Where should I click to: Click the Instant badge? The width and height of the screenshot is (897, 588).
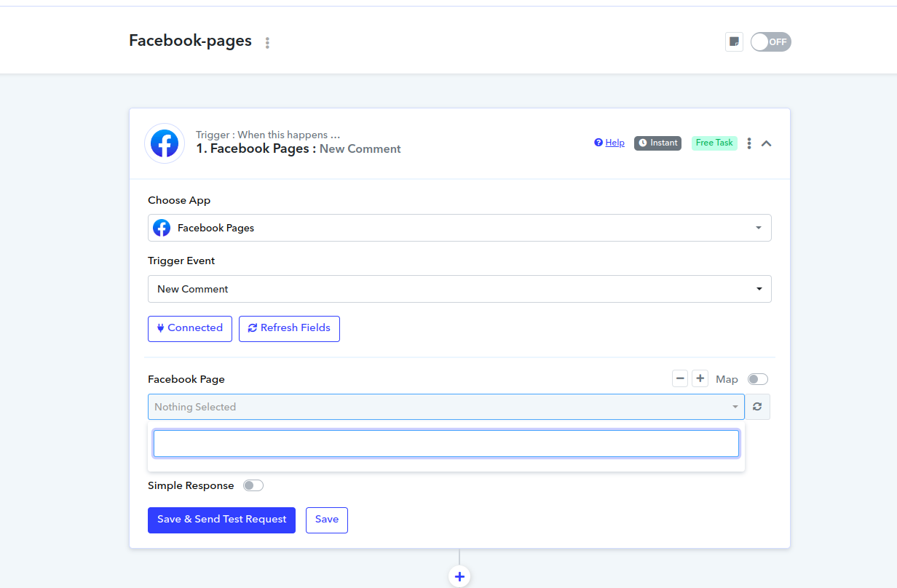(x=657, y=143)
